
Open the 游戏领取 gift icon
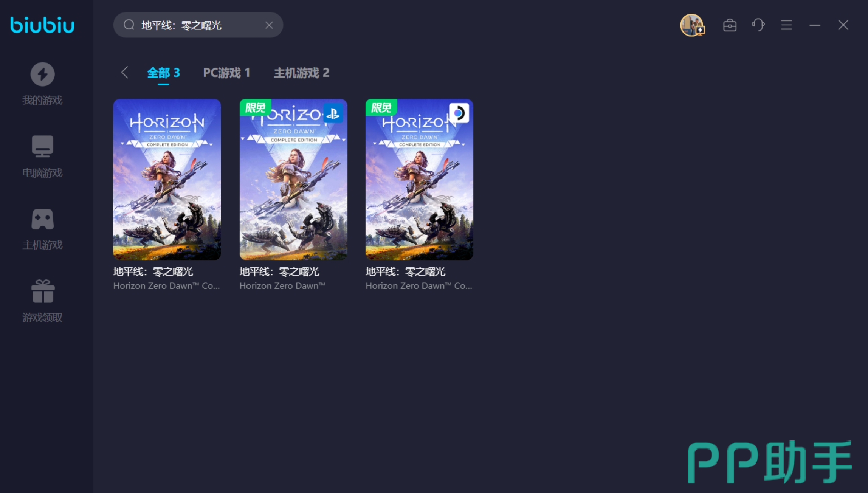coord(42,291)
